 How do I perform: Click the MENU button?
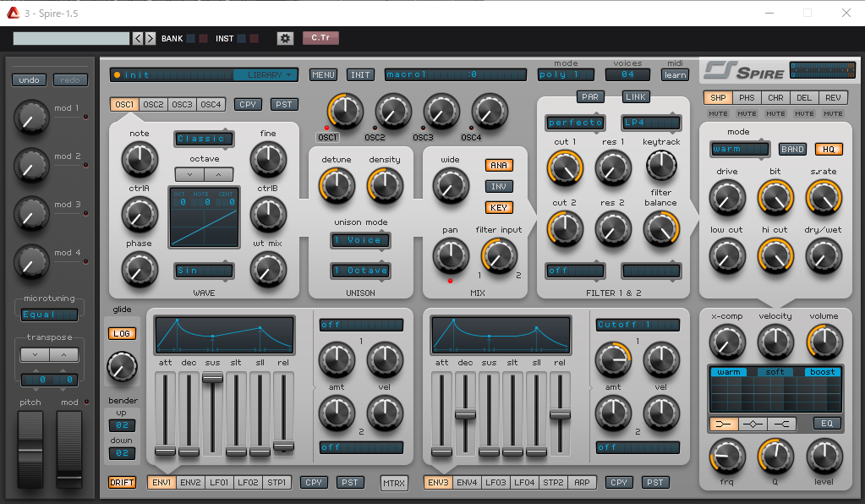click(323, 74)
